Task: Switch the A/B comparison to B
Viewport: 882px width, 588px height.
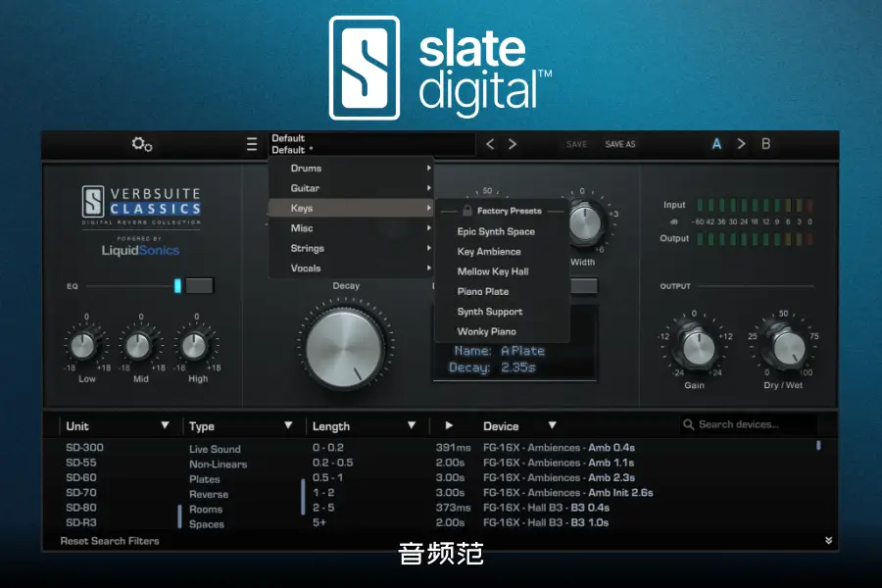Action: [766, 143]
